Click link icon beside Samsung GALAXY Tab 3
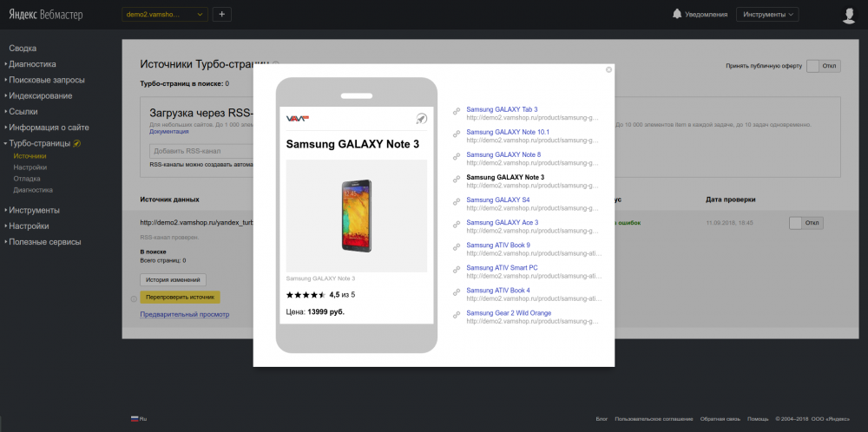Image resolution: width=868 pixels, height=432 pixels. tap(457, 112)
